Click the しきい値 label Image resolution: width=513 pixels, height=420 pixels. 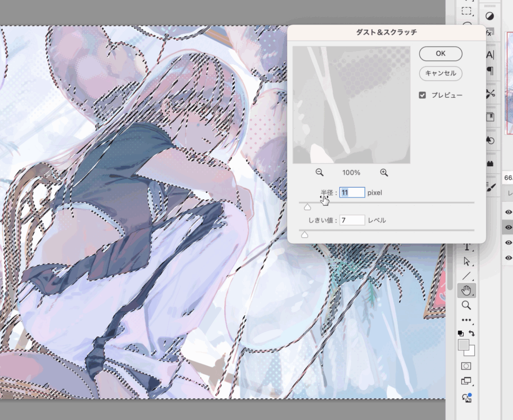pyautogui.click(x=323, y=220)
